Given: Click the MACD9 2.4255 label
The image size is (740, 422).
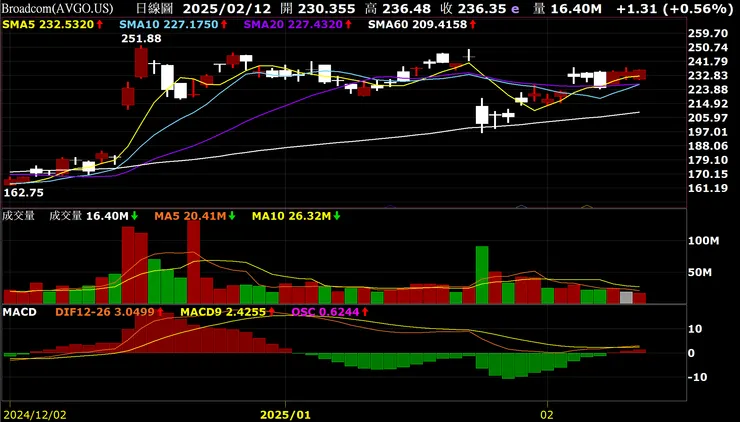Looking at the screenshot, I should (223, 312).
